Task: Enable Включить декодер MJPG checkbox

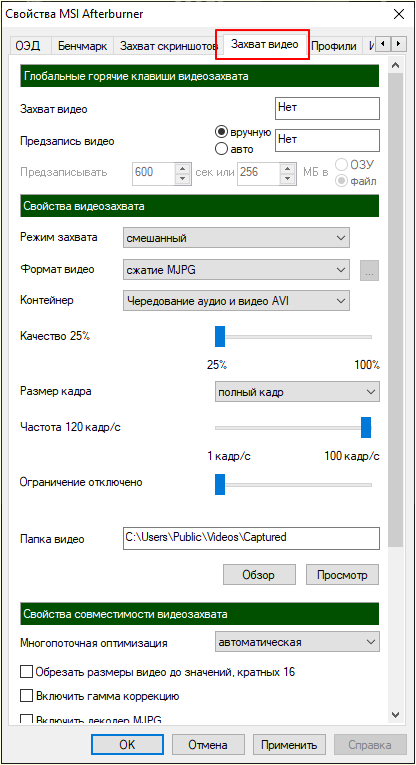Action: [x=26, y=720]
